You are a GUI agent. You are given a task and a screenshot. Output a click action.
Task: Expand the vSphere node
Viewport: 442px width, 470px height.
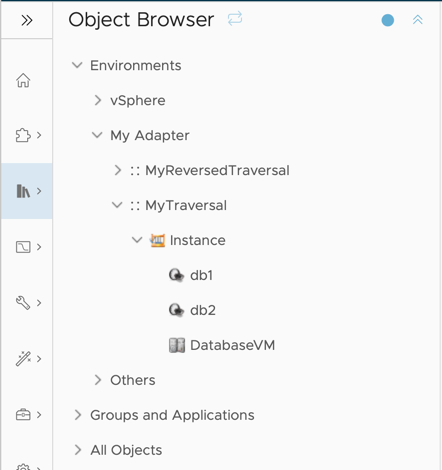click(x=98, y=100)
